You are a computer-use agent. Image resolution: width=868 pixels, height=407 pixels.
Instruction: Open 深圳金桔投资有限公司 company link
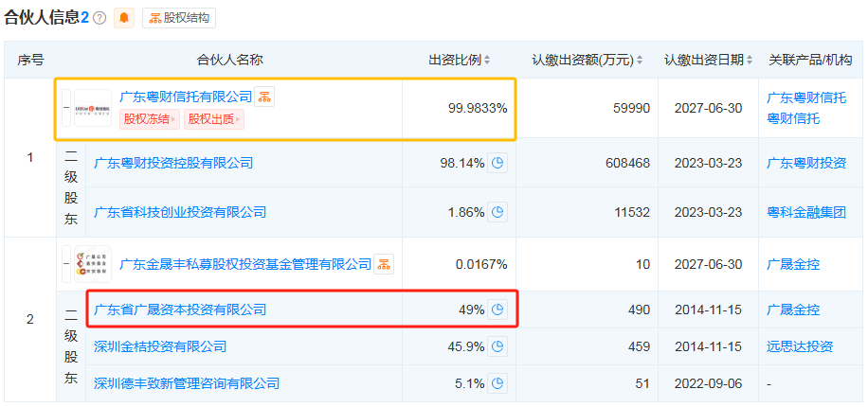tap(160, 346)
